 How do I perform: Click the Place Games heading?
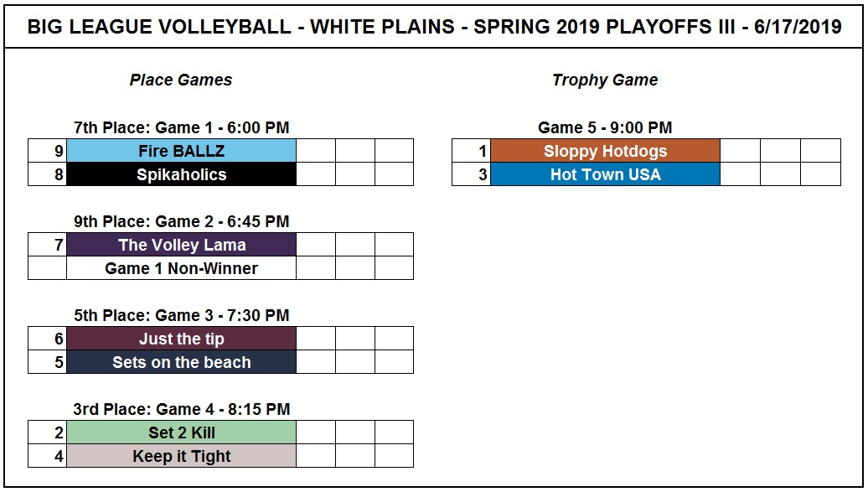(181, 80)
